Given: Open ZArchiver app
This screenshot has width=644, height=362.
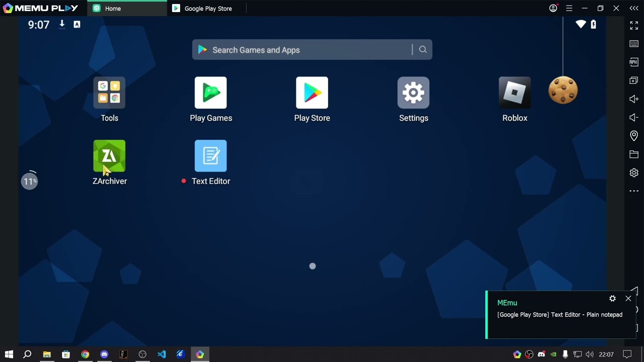Looking at the screenshot, I should (109, 156).
